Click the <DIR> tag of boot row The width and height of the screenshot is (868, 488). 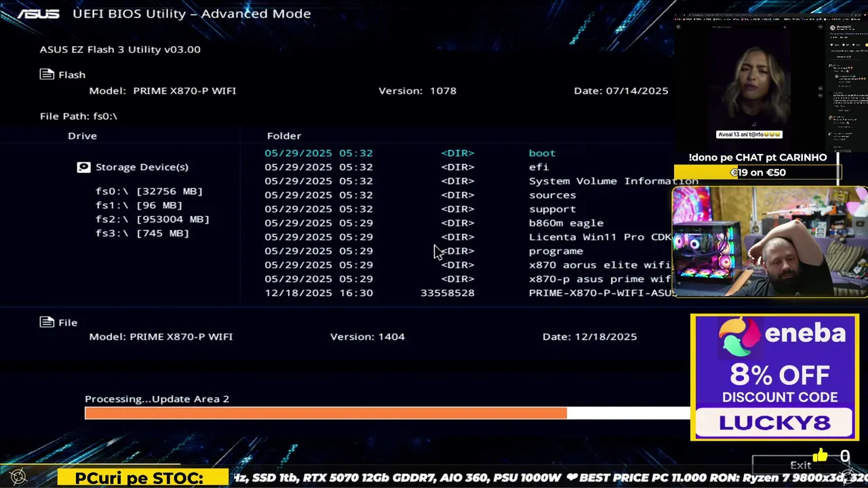coord(458,153)
